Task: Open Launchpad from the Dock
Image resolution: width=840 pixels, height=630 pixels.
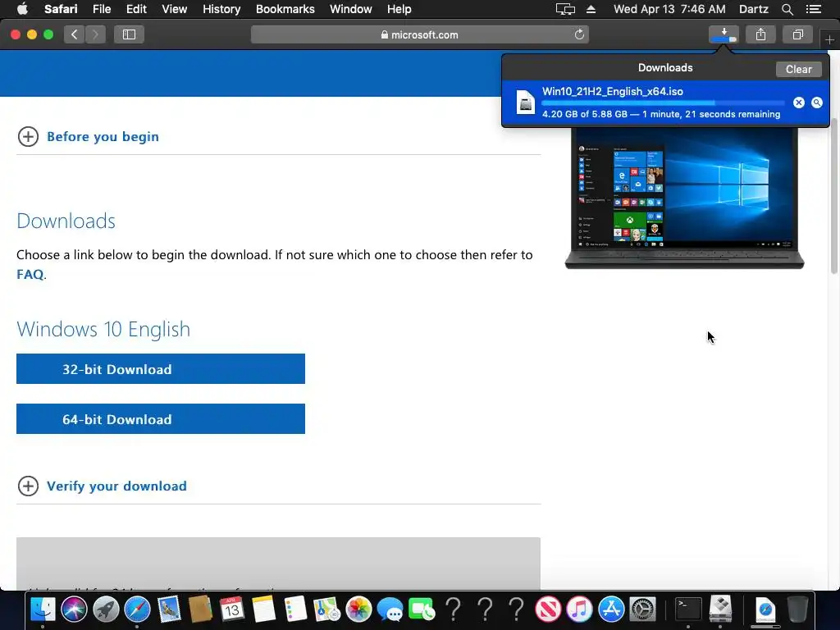Action: (106, 609)
